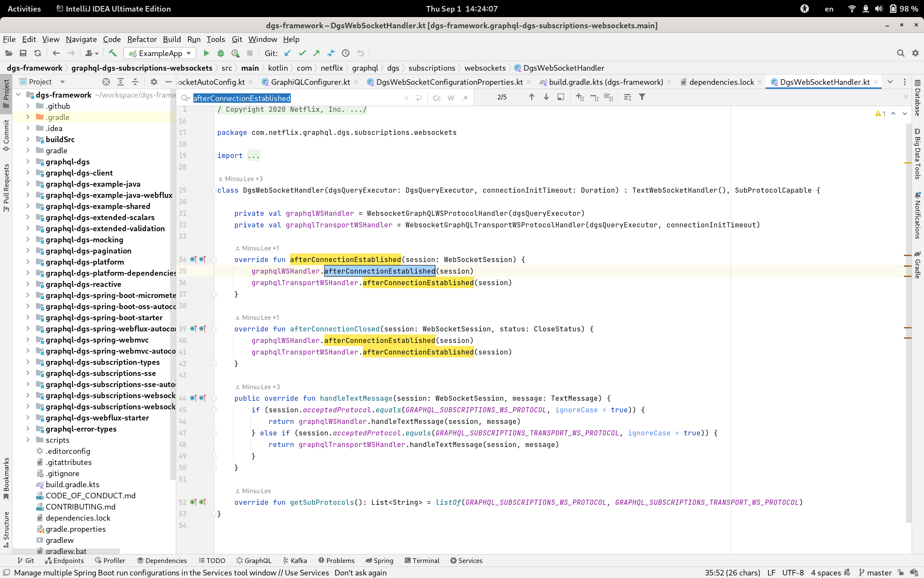Collapse the dgs-framework project root
Screen dimensions: 924x578
pyautogui.click(x=18, y=95)
